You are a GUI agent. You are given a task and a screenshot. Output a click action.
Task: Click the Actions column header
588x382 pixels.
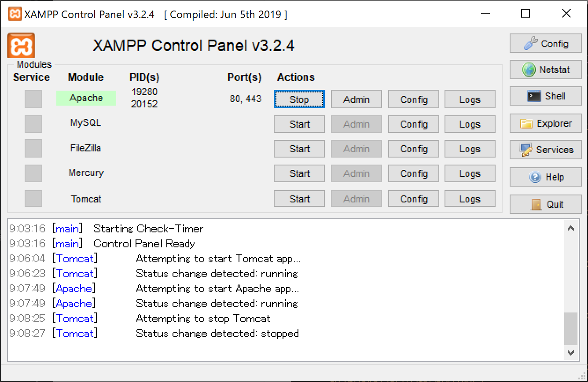(x=296, y=77)
